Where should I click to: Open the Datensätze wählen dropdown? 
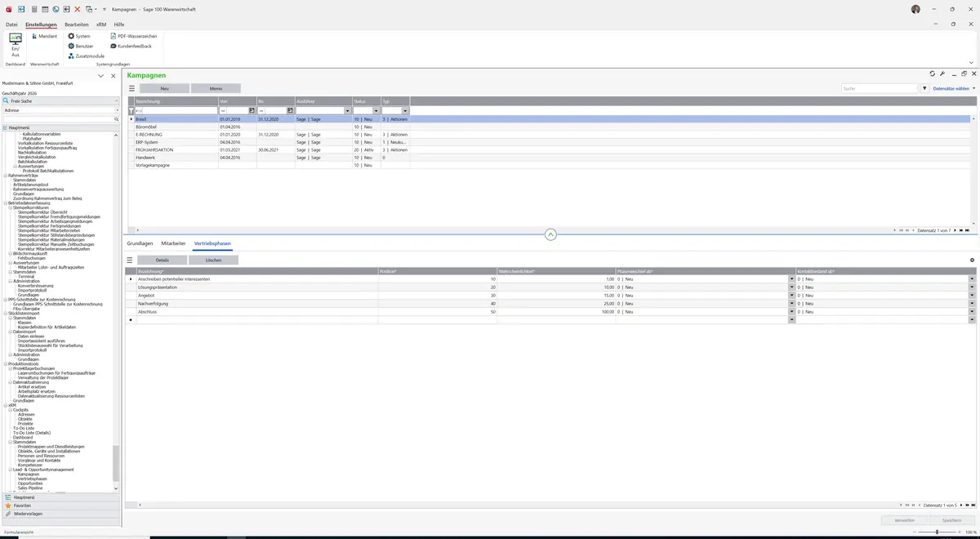pos(954,88)
